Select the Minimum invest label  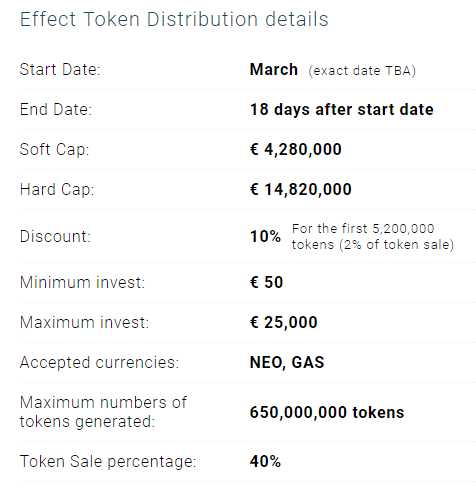[x=82, y=282]
